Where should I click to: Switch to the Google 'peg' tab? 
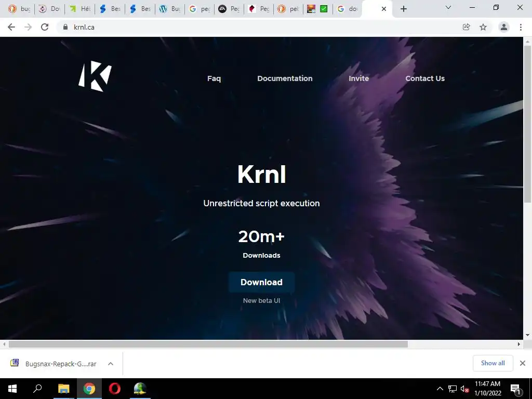200,9
